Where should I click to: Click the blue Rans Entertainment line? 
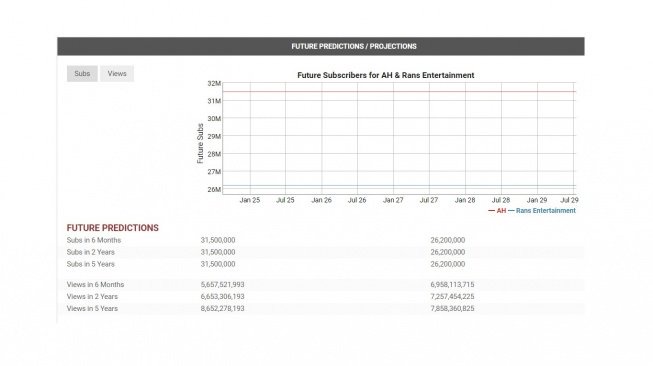399,186
